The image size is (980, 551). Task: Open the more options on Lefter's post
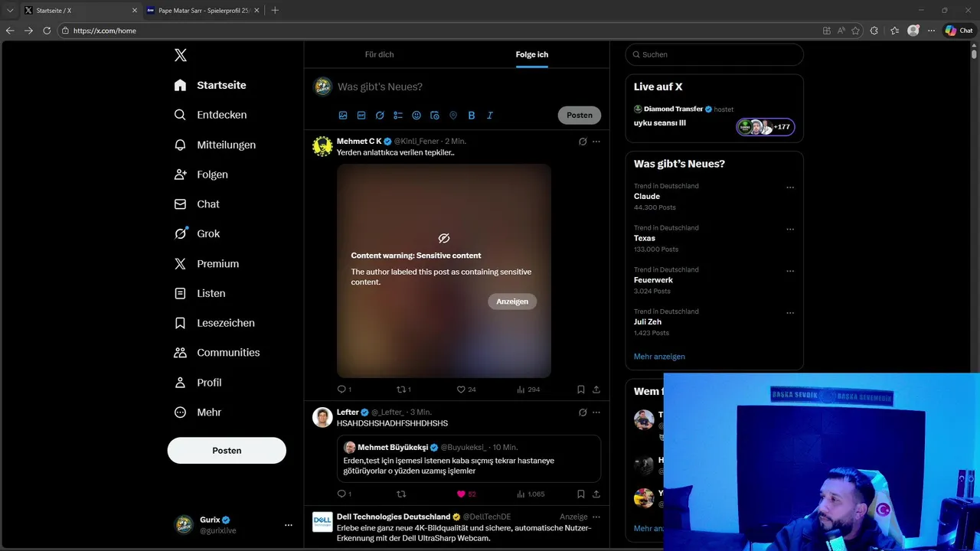(596, 412)
